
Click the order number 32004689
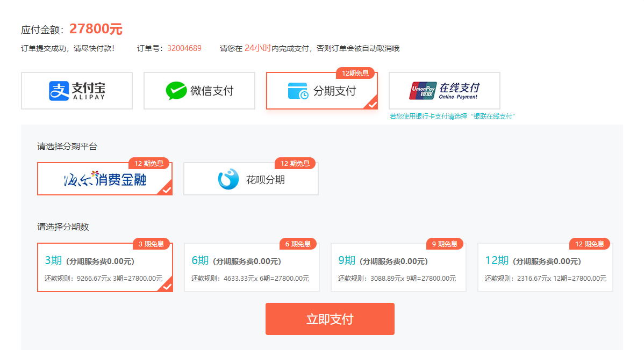185,48
